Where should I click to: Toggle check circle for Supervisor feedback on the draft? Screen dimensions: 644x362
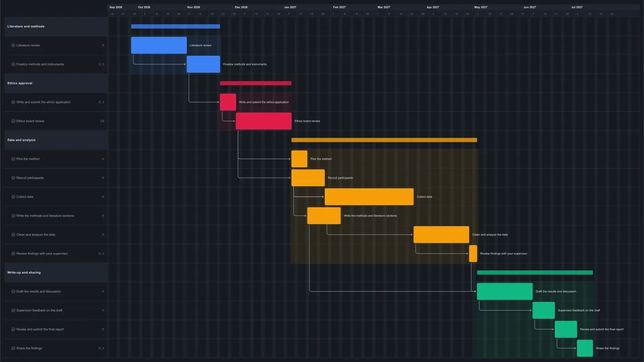pyautogui.click(x=13, y=311)
